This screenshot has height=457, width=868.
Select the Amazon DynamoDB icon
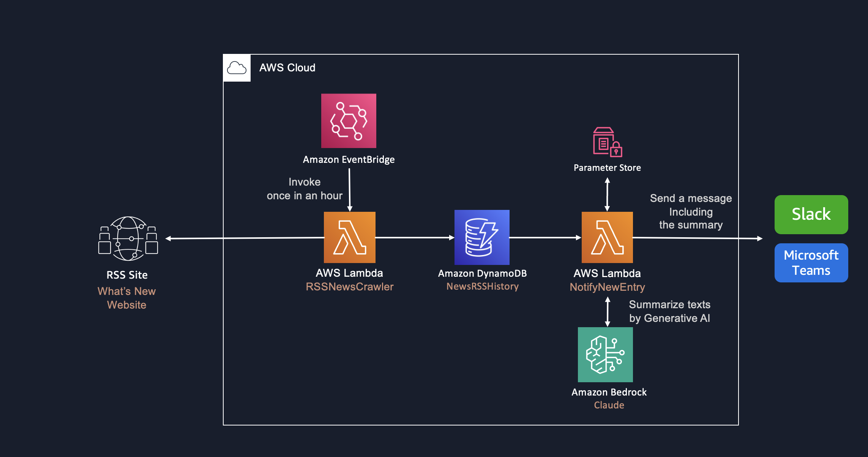pos(482,237)
